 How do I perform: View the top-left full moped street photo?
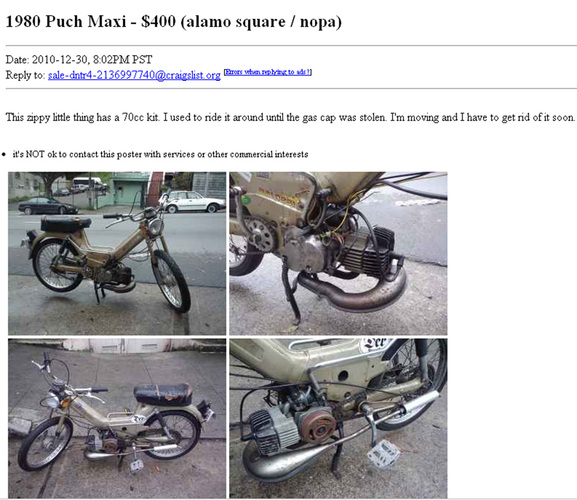(x=117, y=253)
